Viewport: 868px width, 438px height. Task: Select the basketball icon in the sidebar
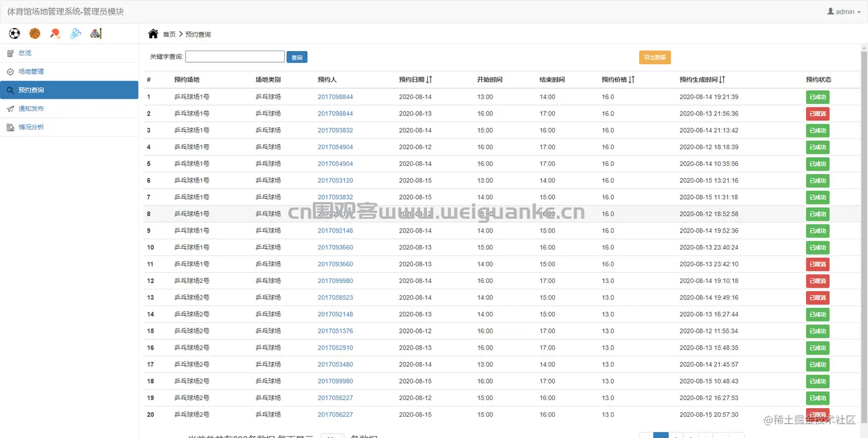point(35,34)
